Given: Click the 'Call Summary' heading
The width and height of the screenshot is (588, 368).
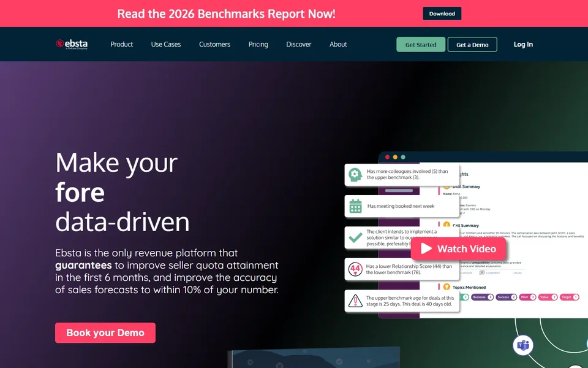Looking at the screenshot, I should (x=466, y=225).
